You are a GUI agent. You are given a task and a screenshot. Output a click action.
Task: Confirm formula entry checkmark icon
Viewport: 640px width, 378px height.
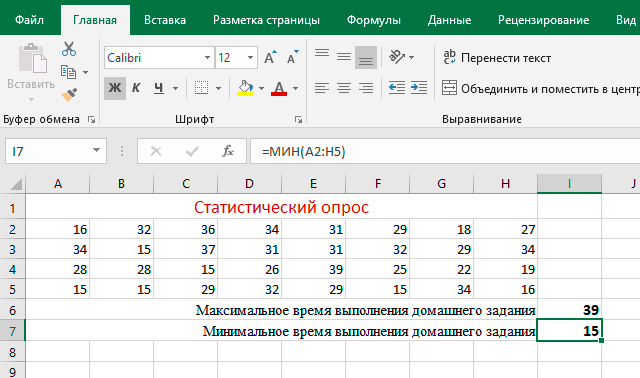192,151
